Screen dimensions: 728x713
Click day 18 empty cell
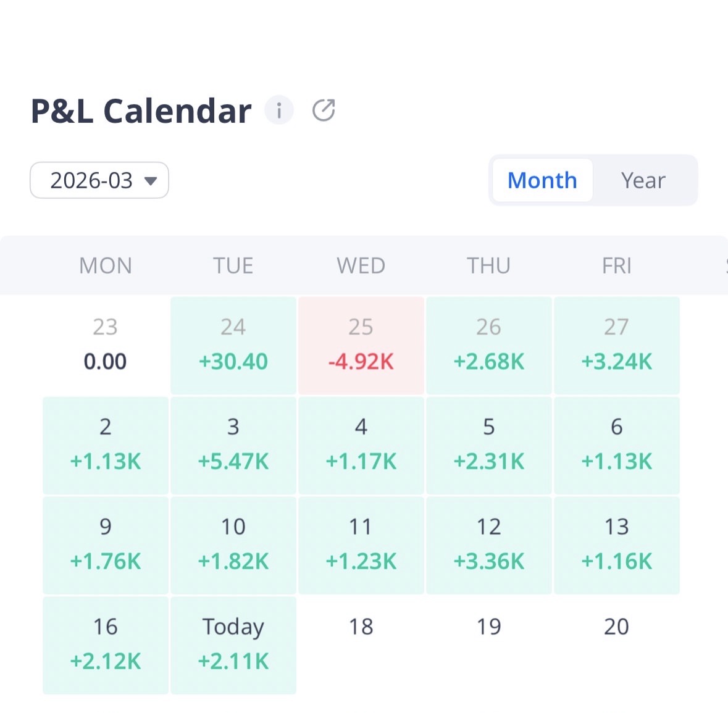361,645
